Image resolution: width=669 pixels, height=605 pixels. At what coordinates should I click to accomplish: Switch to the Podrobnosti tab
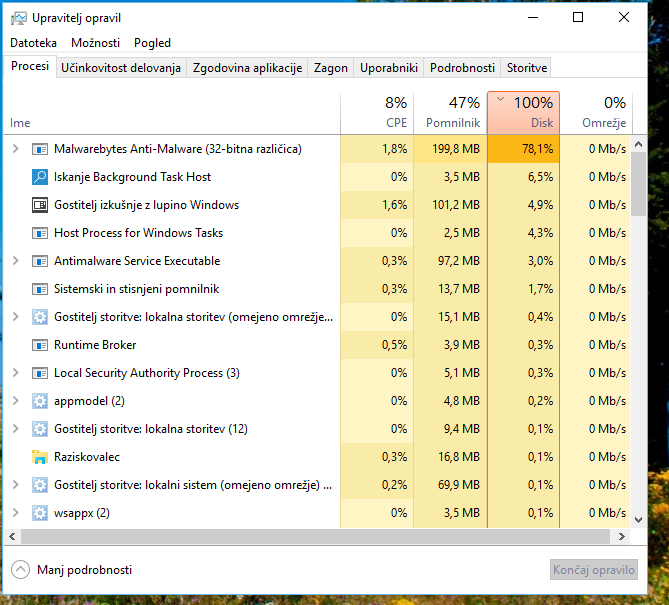click(462, 68)
